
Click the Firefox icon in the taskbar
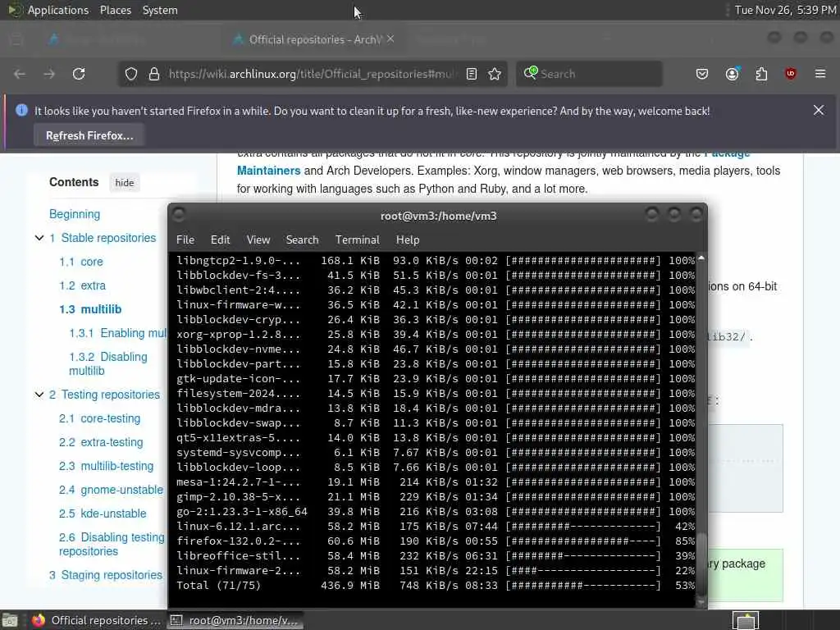[38, 620]
